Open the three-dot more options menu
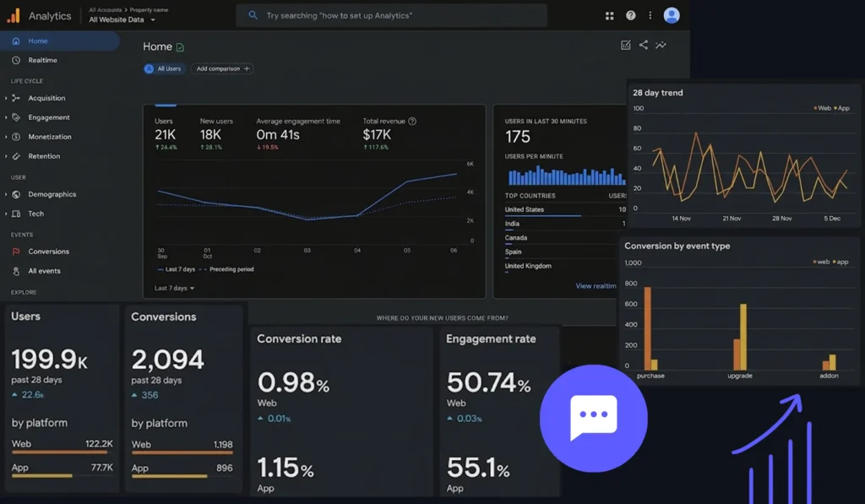The height and width of the screenshot is (504, 865). pyautogui.click(x=650, y=15)
